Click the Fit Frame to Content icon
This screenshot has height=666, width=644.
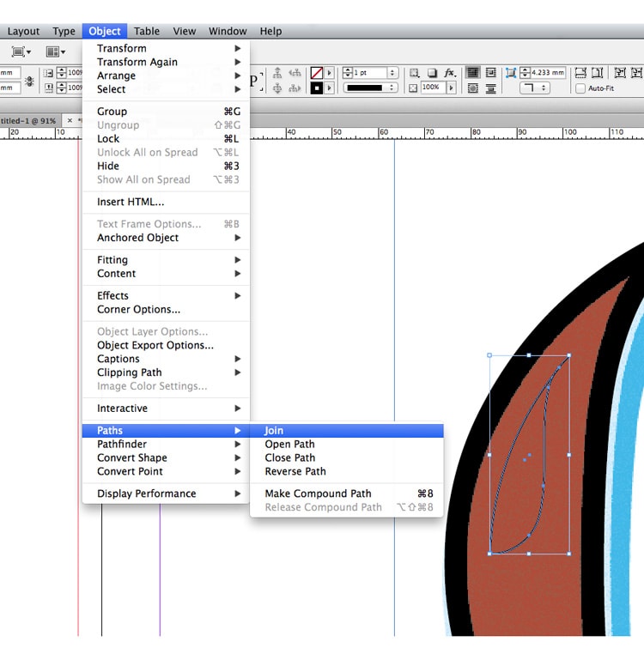click(636, 73)
